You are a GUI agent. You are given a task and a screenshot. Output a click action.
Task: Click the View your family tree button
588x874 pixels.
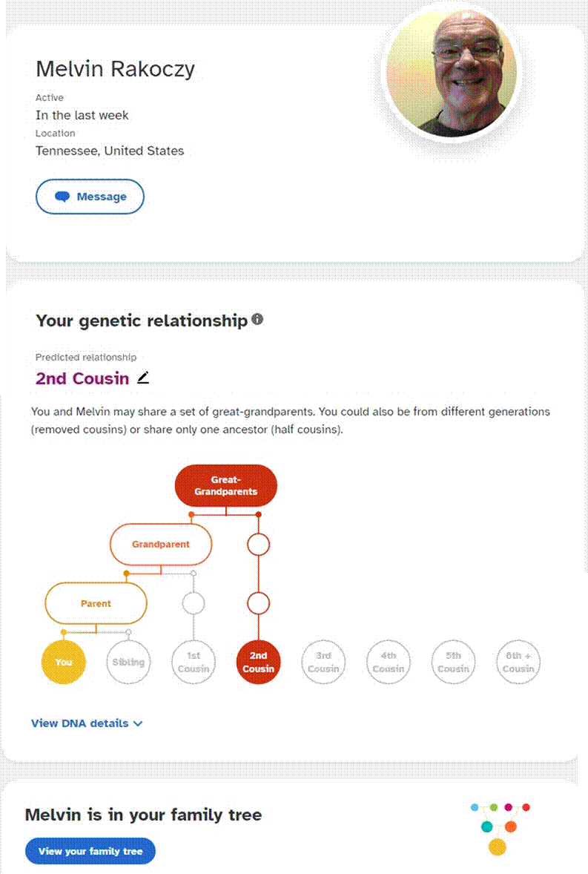coord(90,851)
